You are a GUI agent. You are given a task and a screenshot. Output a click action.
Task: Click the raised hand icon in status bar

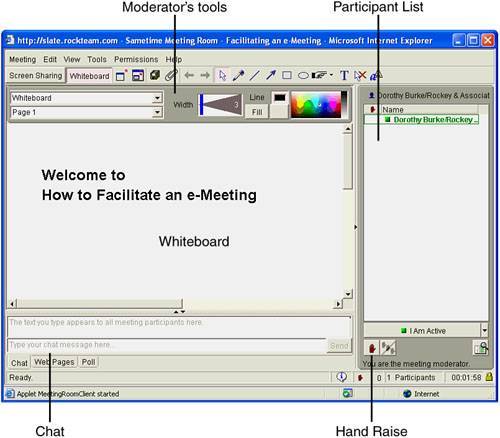360,378
